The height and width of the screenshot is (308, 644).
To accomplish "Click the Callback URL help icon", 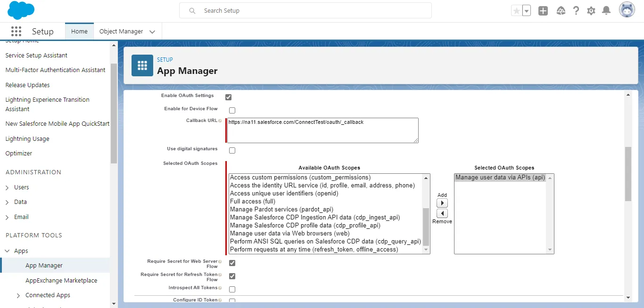I will coord(220,121).
